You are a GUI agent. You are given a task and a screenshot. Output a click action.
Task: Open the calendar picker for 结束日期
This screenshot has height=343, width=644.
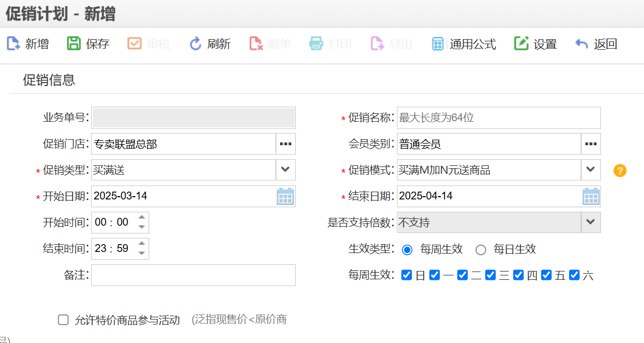point(591,196)
